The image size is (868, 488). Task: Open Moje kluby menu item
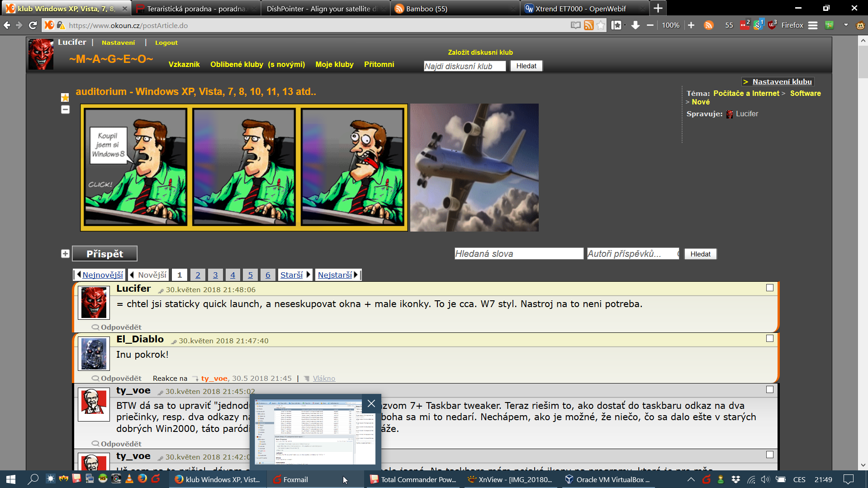334,64
